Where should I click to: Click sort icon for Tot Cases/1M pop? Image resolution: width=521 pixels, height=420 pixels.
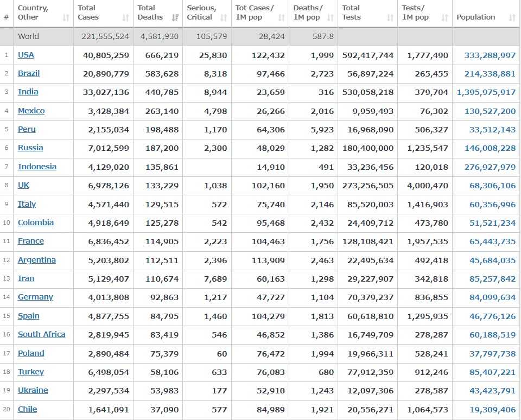click(282, 18)
